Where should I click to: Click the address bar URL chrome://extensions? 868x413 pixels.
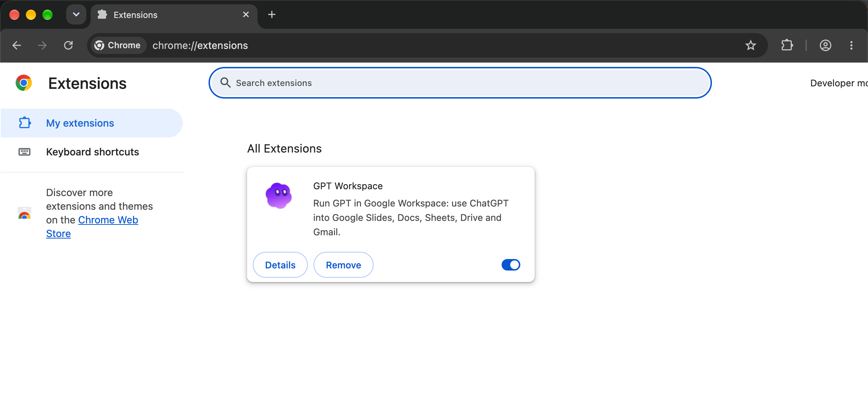pos(200,45)
